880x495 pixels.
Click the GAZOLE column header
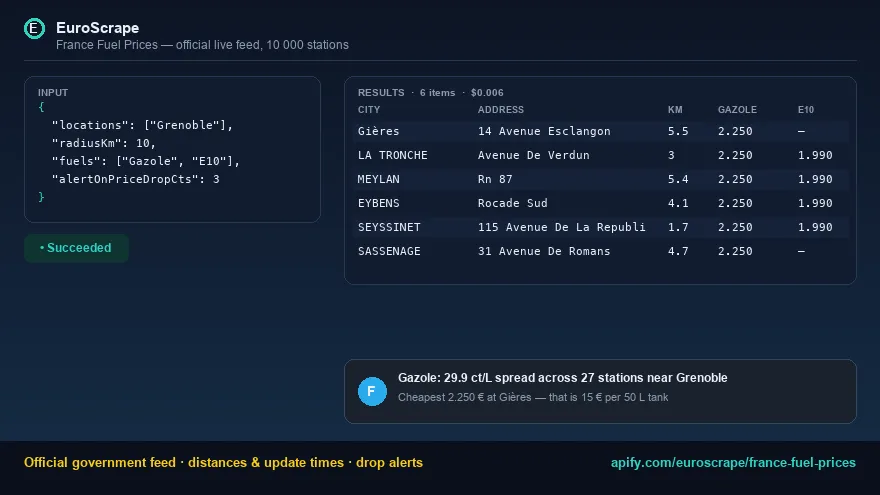[x=737, y=109]
